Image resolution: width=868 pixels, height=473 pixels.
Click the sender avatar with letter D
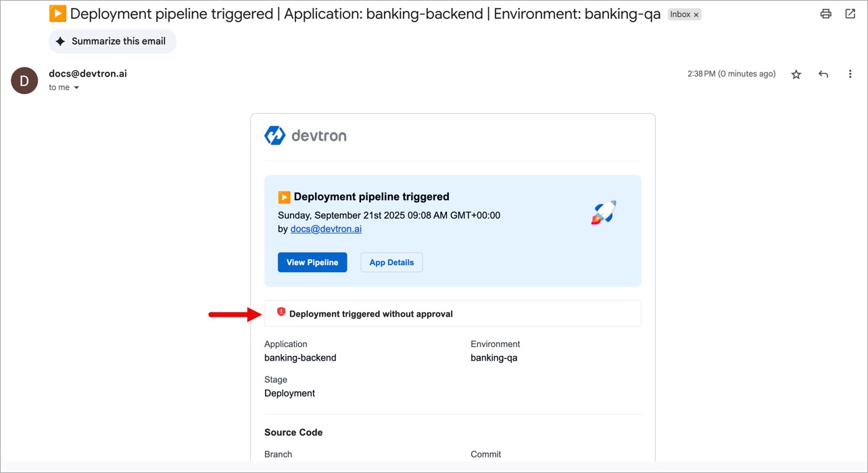coord(24,81)
